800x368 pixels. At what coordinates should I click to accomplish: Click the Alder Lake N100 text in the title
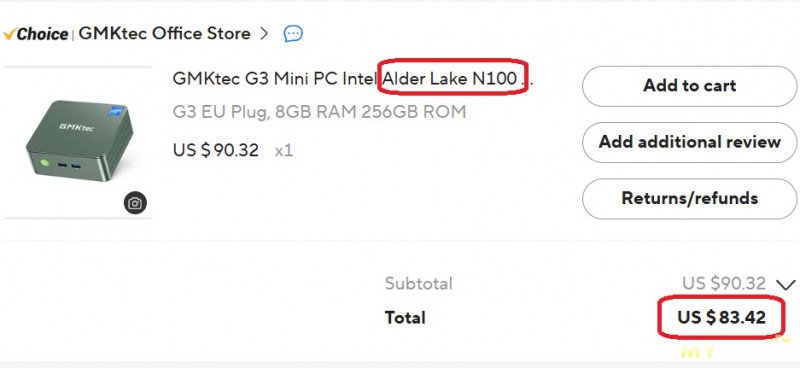450,79
